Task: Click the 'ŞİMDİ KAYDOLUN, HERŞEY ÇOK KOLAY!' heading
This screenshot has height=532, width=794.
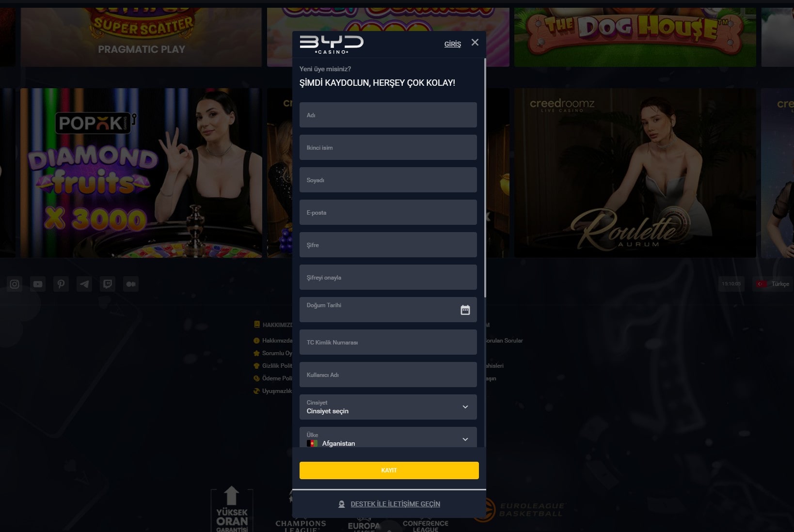Action: 377,83
